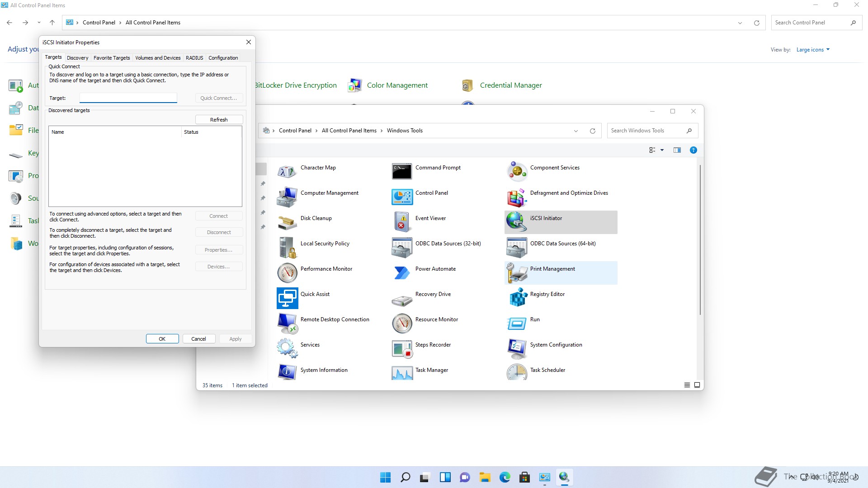The image size is (868, 488).
Task: Click the help icon in Windows Tools
Action: click(693, 150)
